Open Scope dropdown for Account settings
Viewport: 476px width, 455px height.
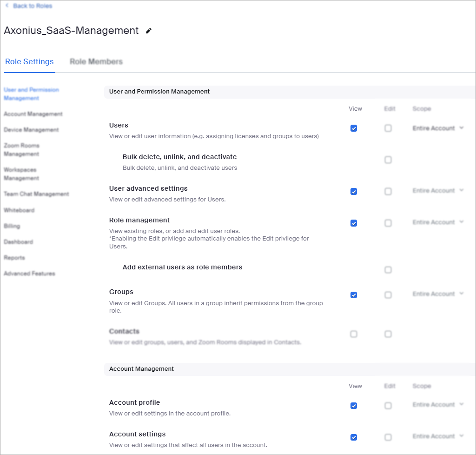tap(438, 436)
